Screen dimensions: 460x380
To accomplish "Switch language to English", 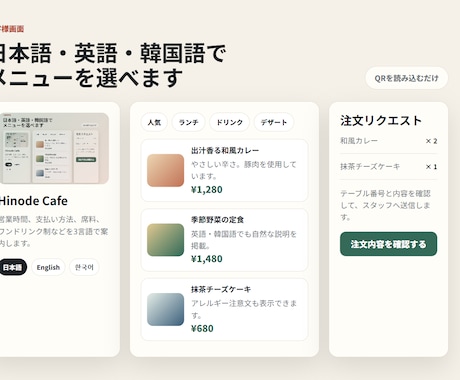I will (48, 267).
